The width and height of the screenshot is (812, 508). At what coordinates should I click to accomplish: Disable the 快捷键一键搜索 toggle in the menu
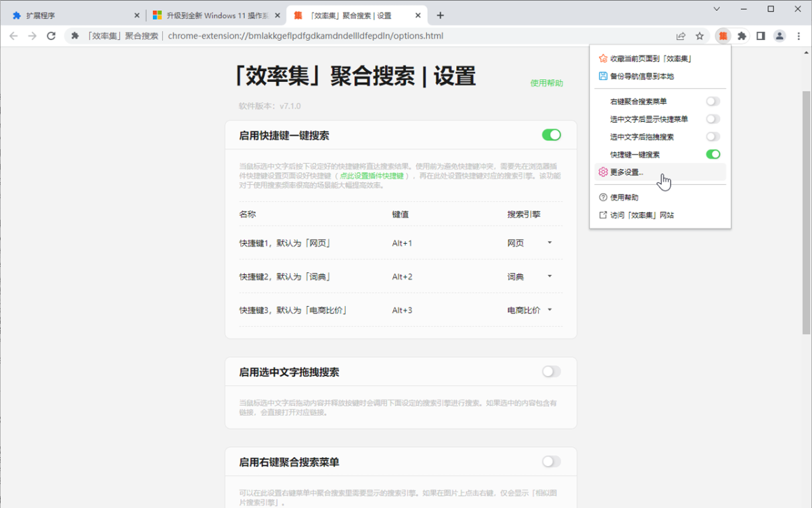[x=713, y=154]
